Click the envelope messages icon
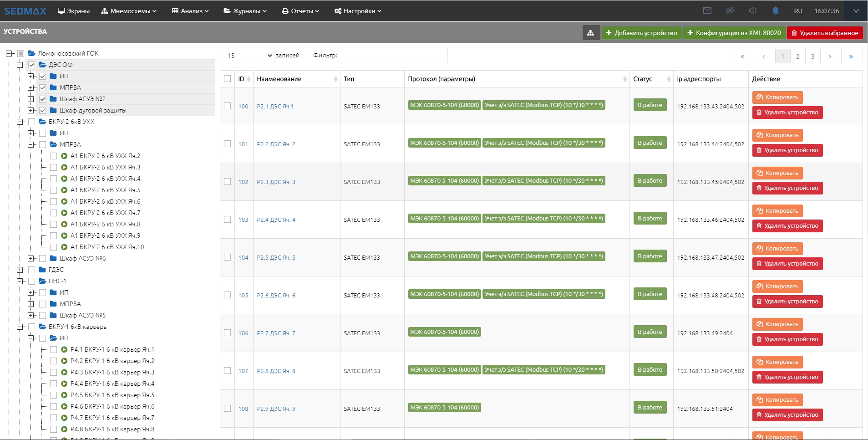The width and height of the screenshot is (868, 440). pos(707,11)
